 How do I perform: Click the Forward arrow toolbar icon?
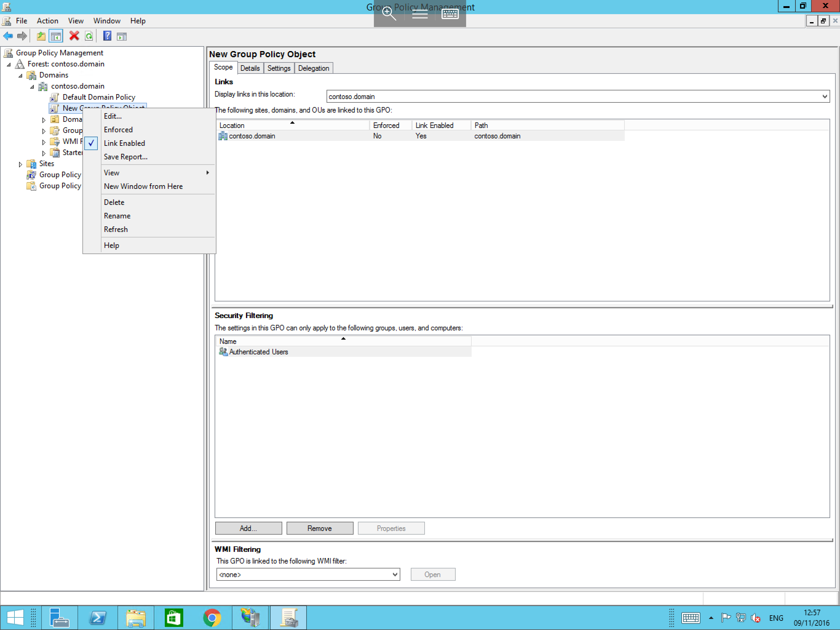(22, 36)
